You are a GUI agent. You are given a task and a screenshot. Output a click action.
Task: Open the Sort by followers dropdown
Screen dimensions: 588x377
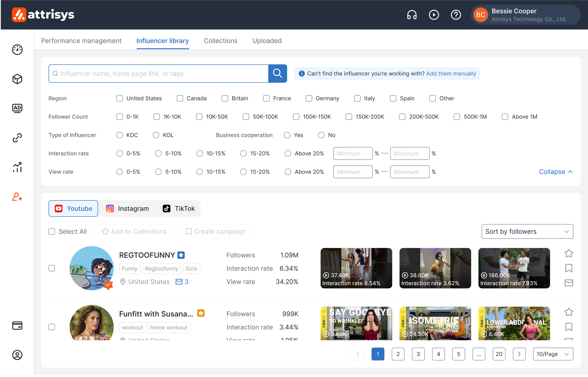click(527, 232)
